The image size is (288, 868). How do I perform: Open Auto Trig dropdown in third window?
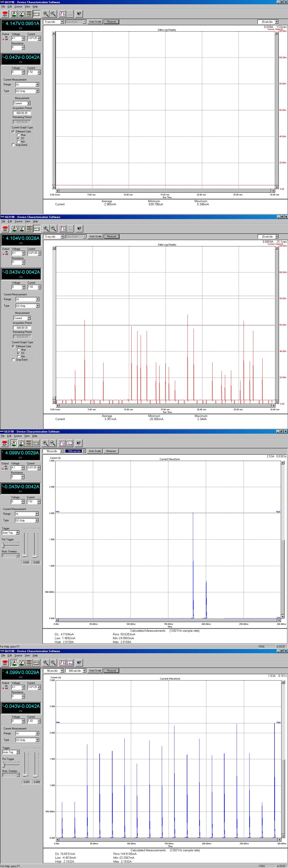click(18, 533)
